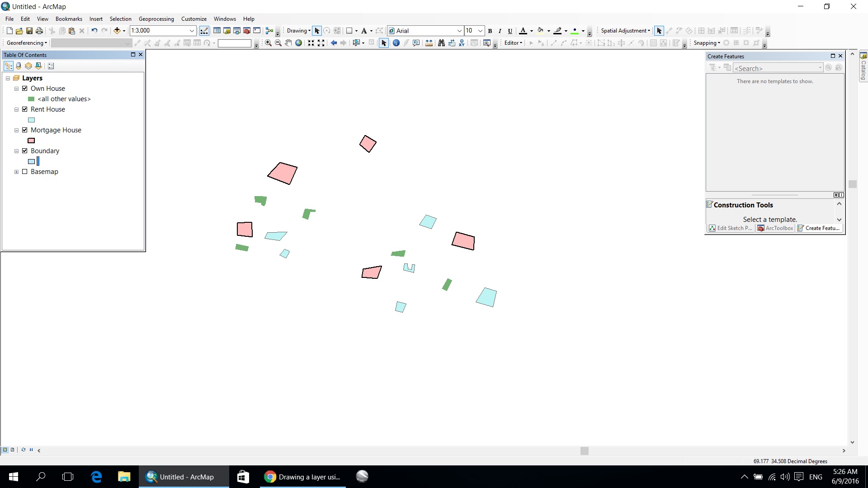Toggle the Mortgage House layer visibility
The height and width of the screenshot is (488, 868).
coord(25,130)
